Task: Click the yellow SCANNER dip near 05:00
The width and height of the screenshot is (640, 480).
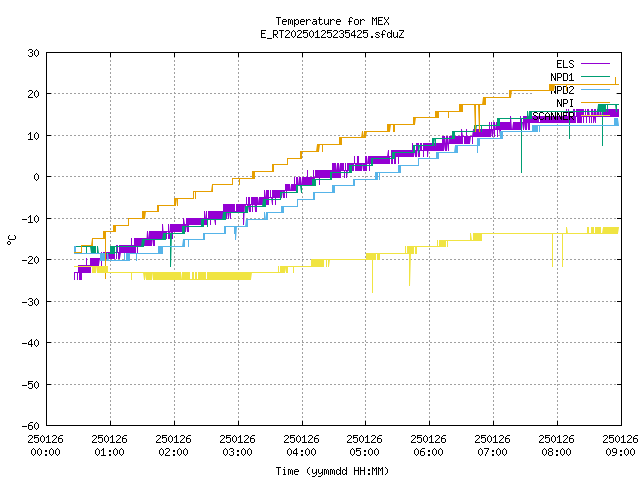Action: [x=372, y=276]
